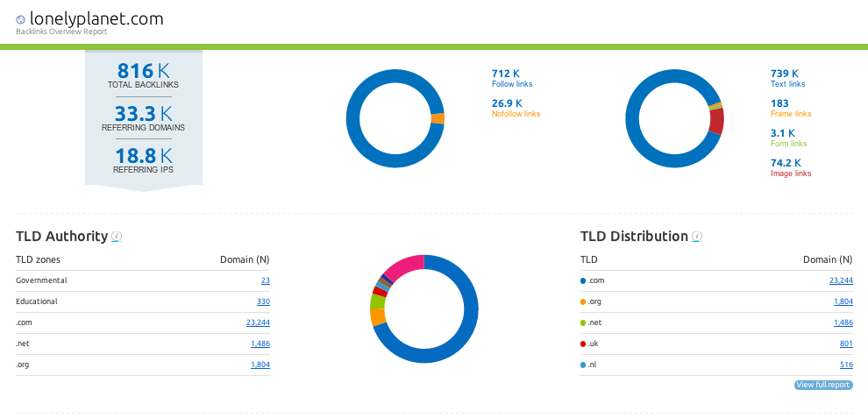
Task: Click the 816 K total backlinks figure
Action: 144,71
